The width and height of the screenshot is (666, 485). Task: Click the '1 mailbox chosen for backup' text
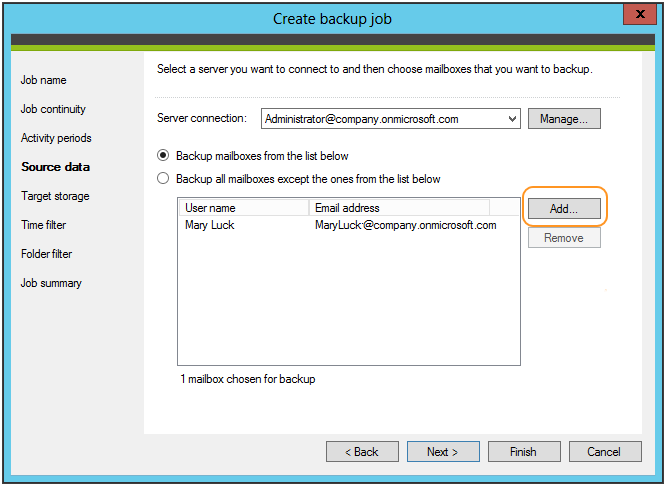click(248, 379)
